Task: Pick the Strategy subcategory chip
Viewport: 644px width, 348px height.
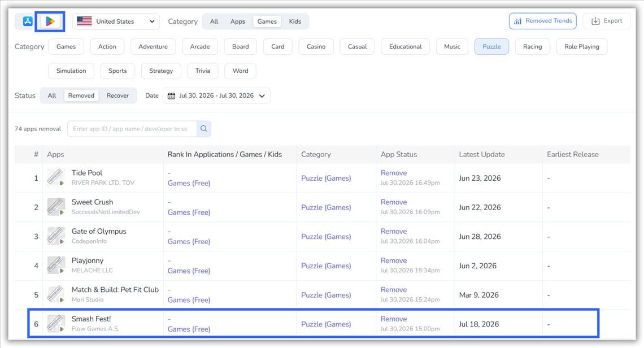Action: coord(161,71)
